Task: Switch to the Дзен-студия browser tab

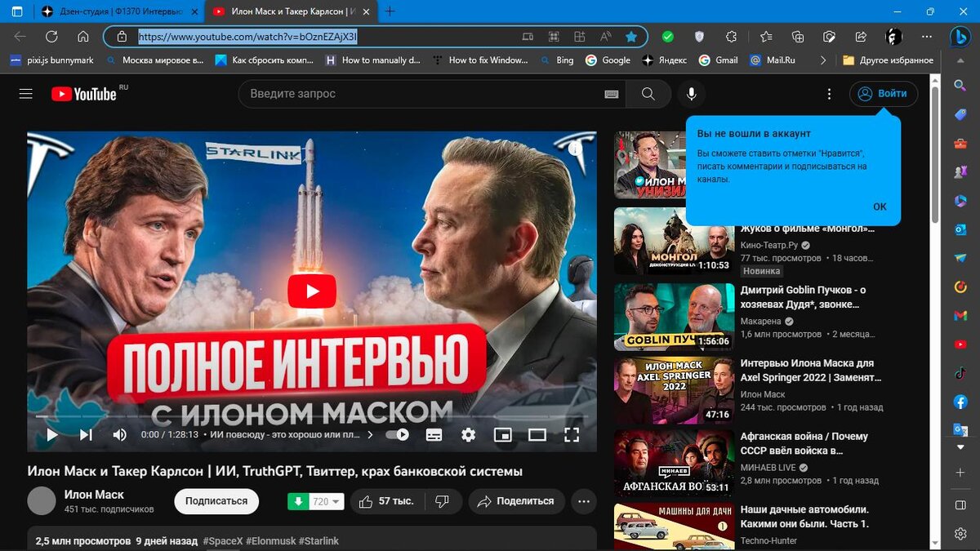Action: pos(118,11)
